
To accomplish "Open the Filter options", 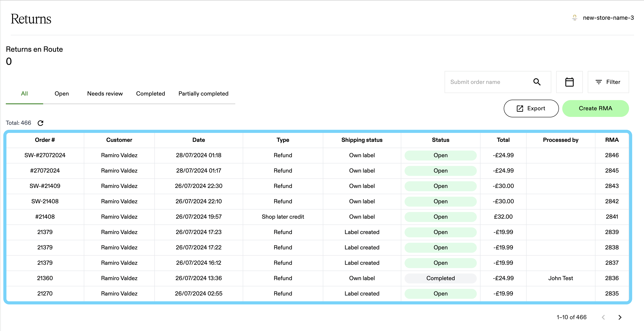I will click(x=608, y=82).
